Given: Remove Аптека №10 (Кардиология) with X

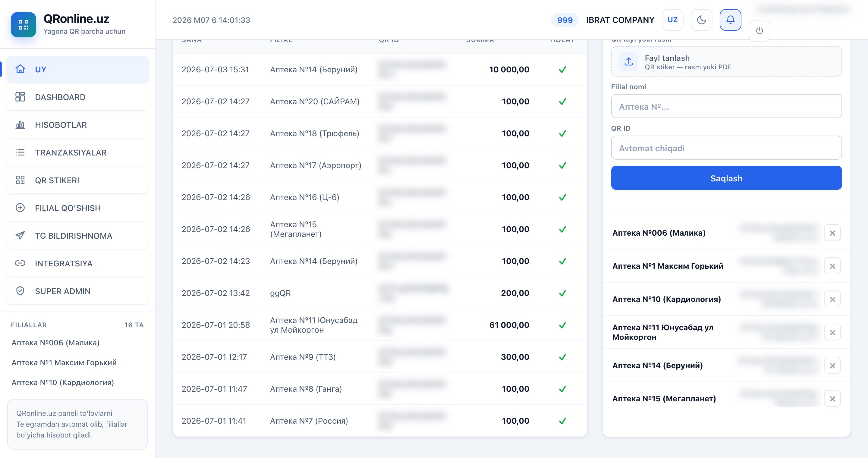Looking at the screenshot, I should [832, 300].
